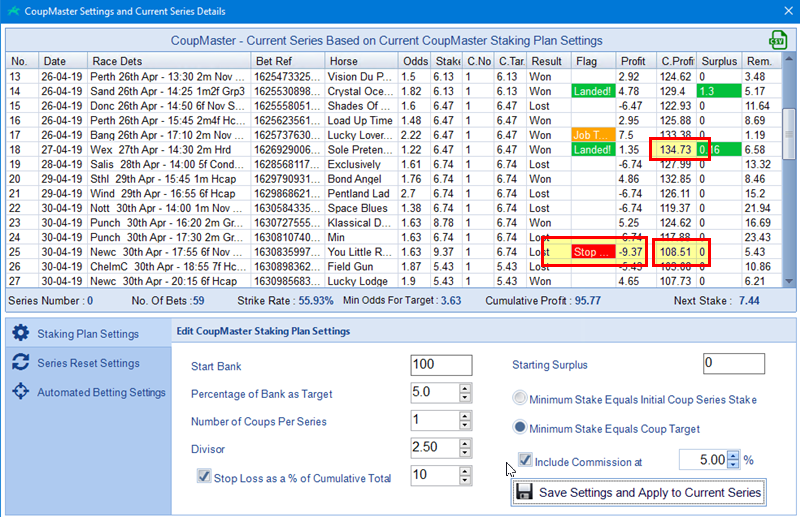Increase the commission percentage value
800x517 pixels.
[733, 455]
